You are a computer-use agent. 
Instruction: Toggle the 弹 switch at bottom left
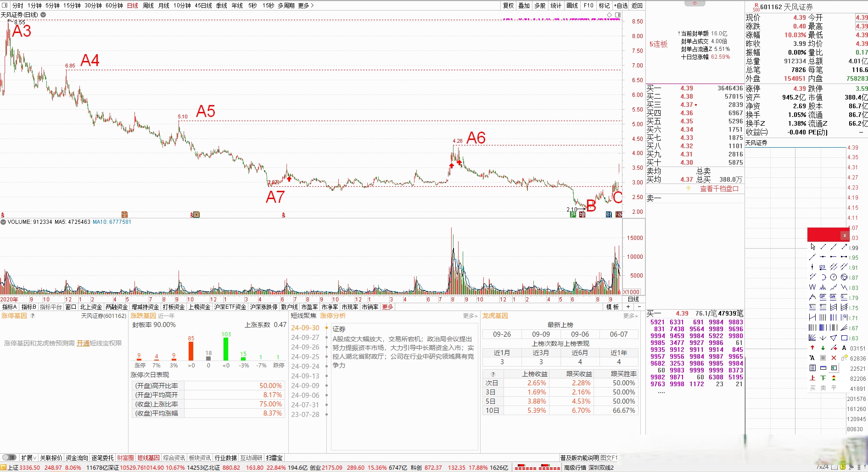pyautogui.click(x=9, y=458)
